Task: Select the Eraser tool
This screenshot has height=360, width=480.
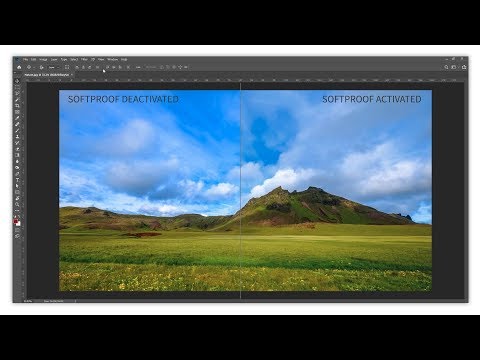Action: tap(17, 149)
